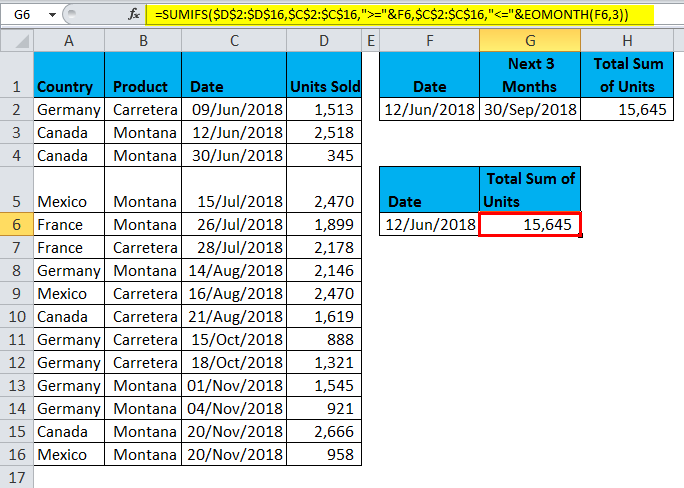The width and height of the screenshot is (684, 488).
Task: Select units value 2,666
Action: click(324, 431)
